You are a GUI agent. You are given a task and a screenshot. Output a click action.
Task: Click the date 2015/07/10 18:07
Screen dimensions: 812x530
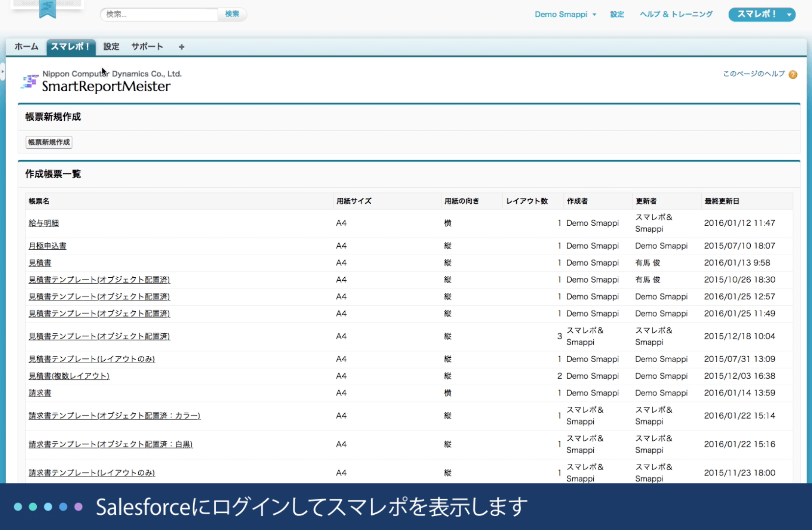coord(739,246)
